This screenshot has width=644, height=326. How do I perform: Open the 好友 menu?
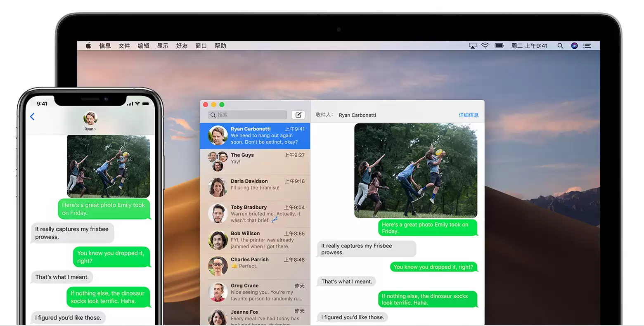182,46
